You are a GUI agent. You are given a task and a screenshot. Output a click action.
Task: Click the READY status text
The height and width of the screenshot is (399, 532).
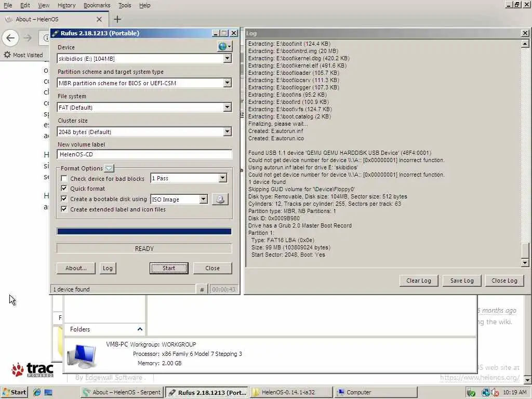(x=144, y=249)
